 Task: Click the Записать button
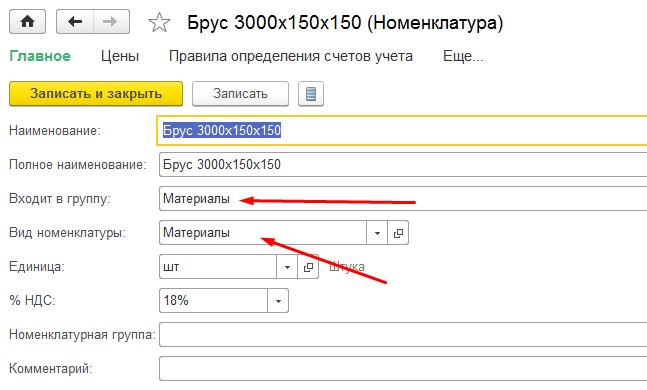point(240,94)
